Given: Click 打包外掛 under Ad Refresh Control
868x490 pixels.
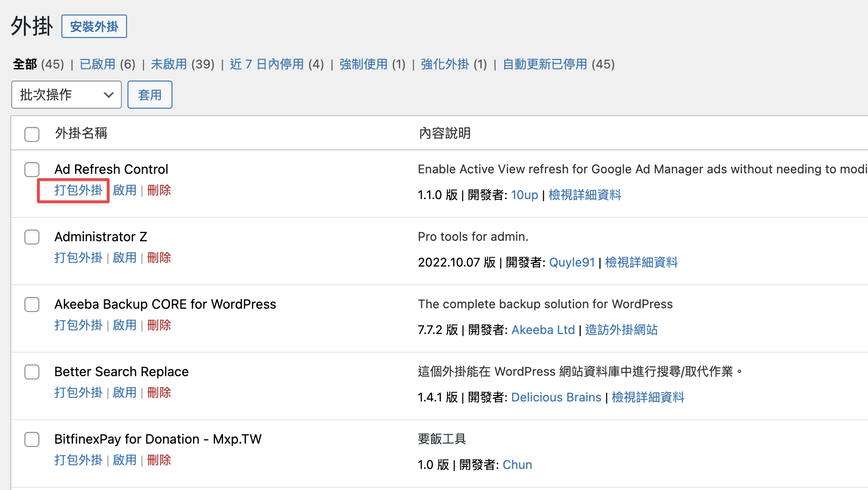Looking at the screenshot, I should click(78, 190).
